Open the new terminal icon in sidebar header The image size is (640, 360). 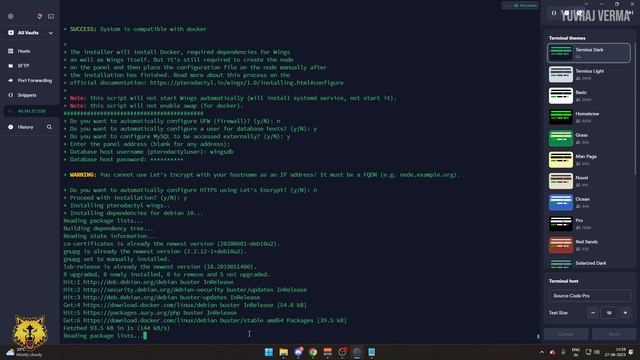(x=51, y=16)
